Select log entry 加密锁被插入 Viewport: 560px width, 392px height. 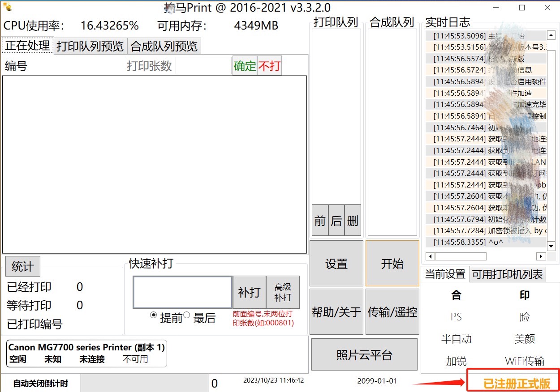point(486,230)
